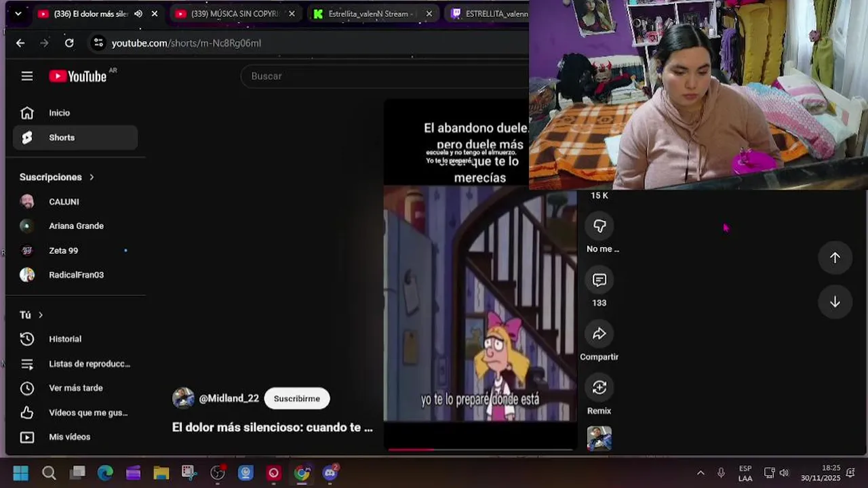Image resolution: width=868 pixels, height=488 pixels.
Task: Click the Compartir share arrow icon
Action: click(599, 333)
